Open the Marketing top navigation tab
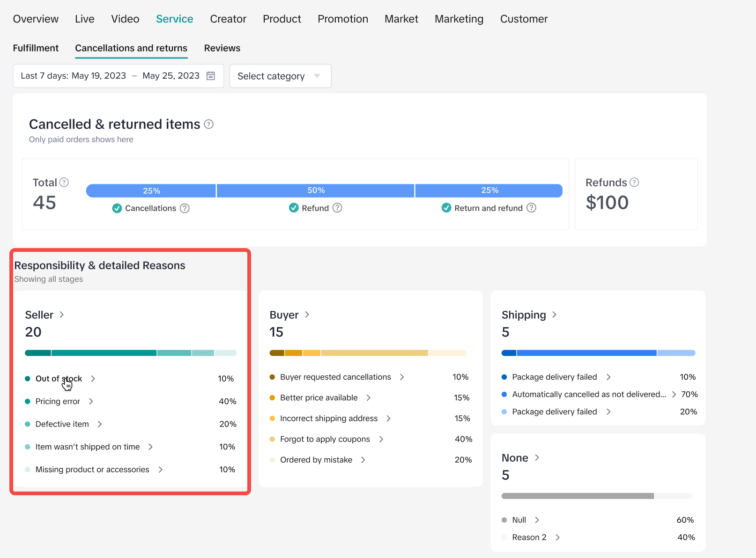This screenshot has height=558, width=756. 459,19
